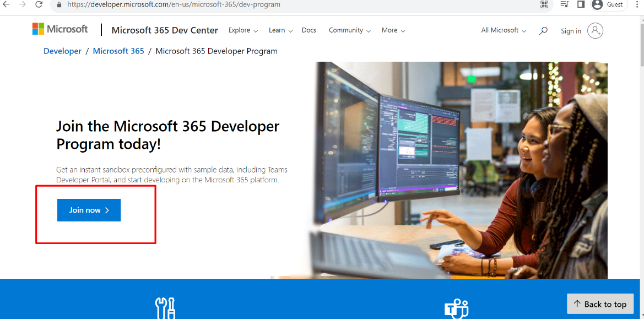This screenshot has width=644, height=319.
Task: Click the Teams icon in blue band
Action: point(456,309)
